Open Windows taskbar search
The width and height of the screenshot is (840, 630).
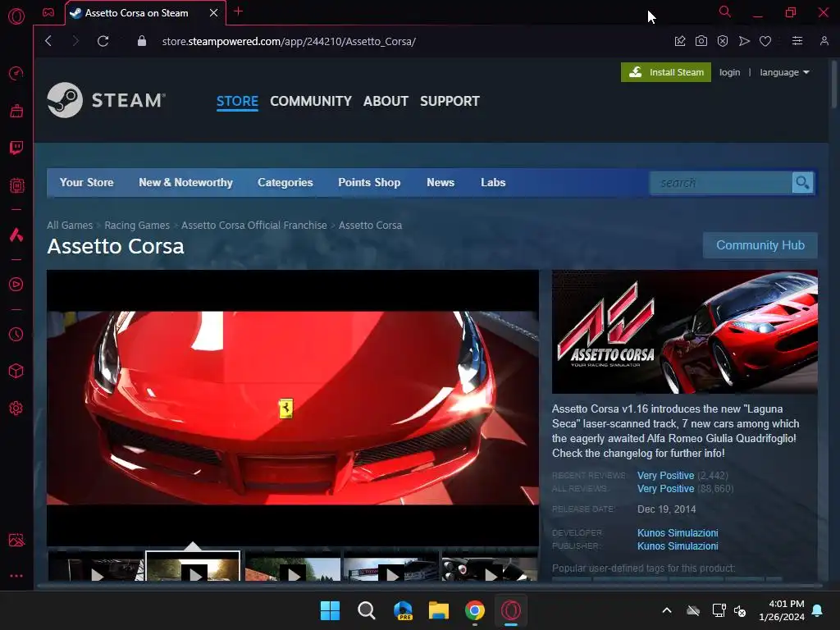point(367,610)
